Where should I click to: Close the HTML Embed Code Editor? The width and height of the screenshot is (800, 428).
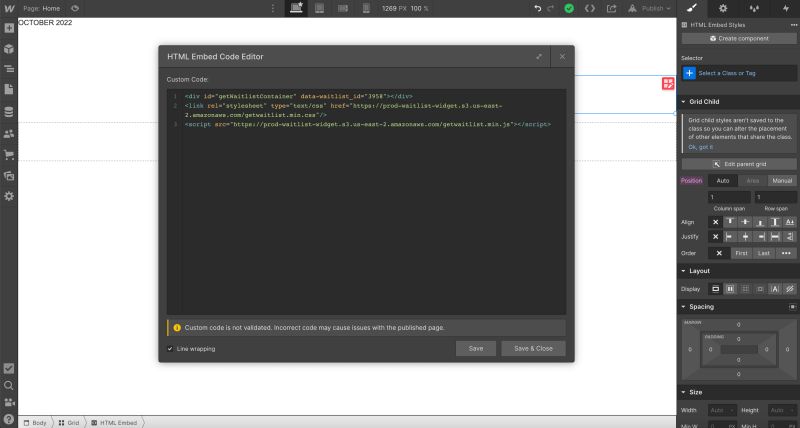pyautogui.click(x=562, y=57)
